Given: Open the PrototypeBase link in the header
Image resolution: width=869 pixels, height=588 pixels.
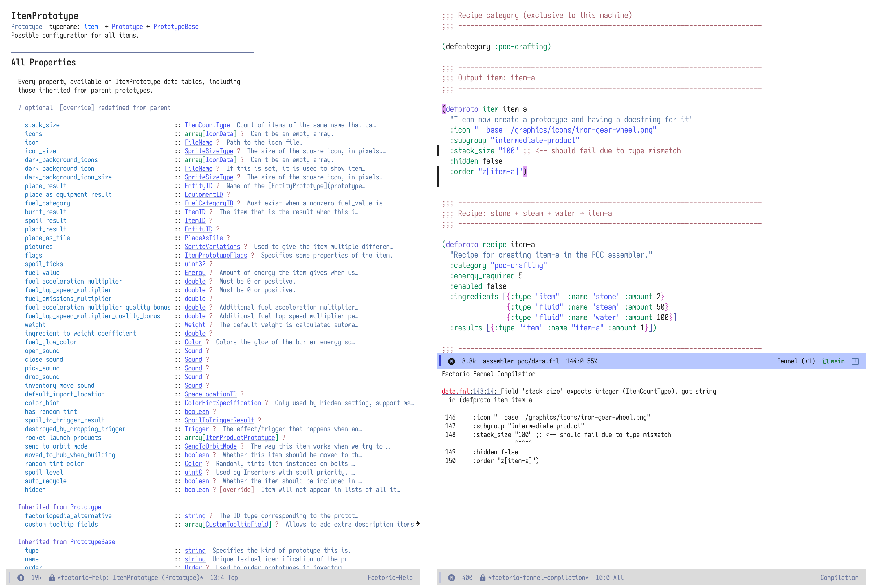Looking at the screenshot, I should coord(176,27).
